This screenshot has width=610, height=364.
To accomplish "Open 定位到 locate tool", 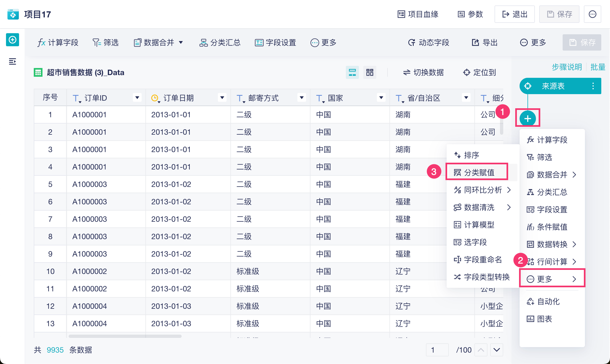I will [479, 72].
